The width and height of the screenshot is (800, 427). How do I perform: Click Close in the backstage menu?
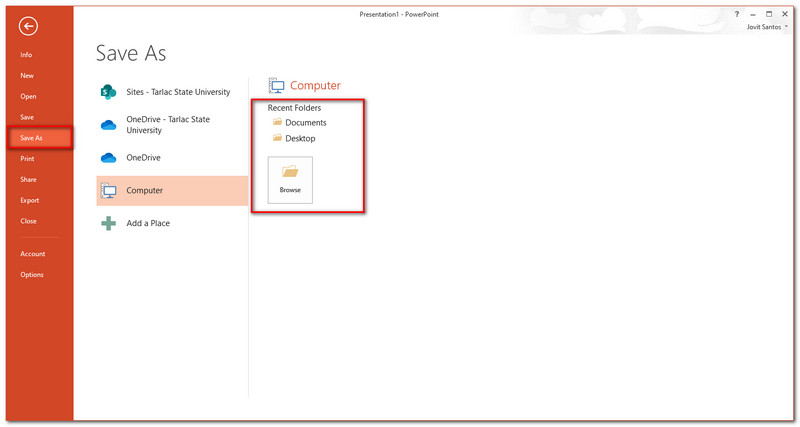click(28, 221)
